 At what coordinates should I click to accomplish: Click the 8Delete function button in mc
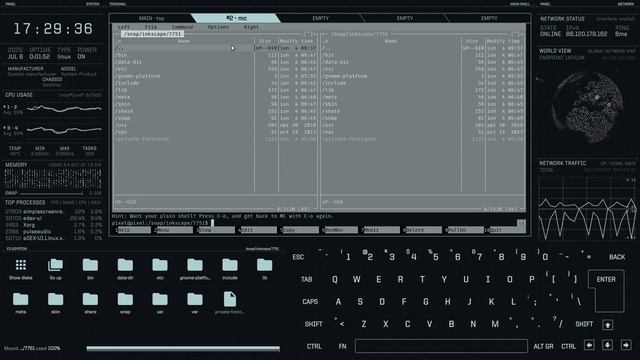(x=422, y=230)
